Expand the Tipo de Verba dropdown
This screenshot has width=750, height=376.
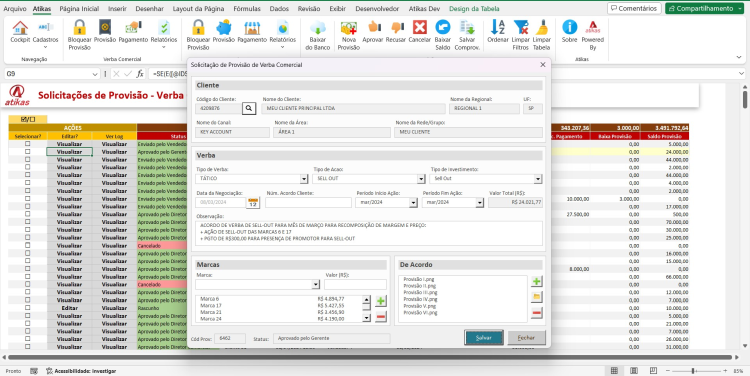pos(304,179)
